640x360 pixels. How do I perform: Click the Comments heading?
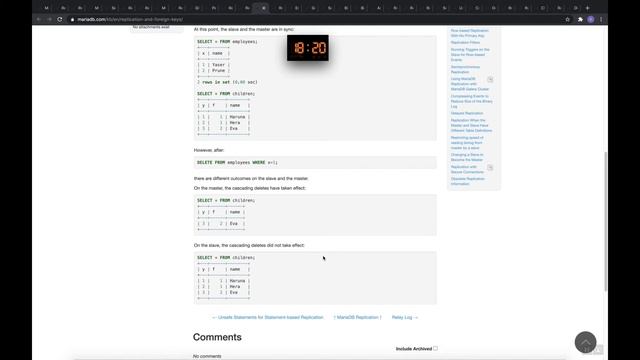pyautogui.click(x=217, y=337)
